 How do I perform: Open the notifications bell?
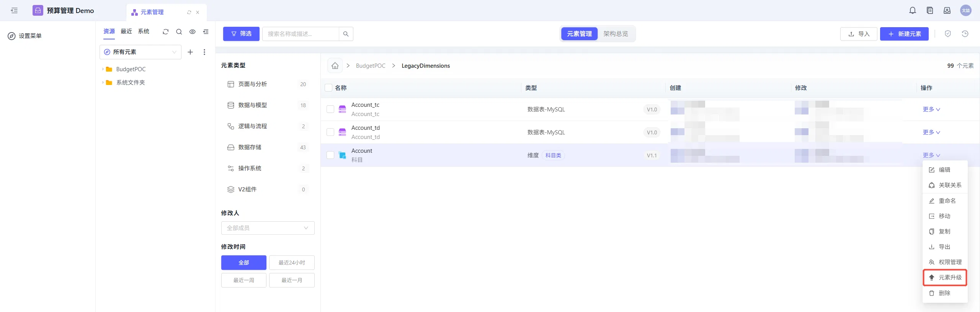tap(913, 11)
